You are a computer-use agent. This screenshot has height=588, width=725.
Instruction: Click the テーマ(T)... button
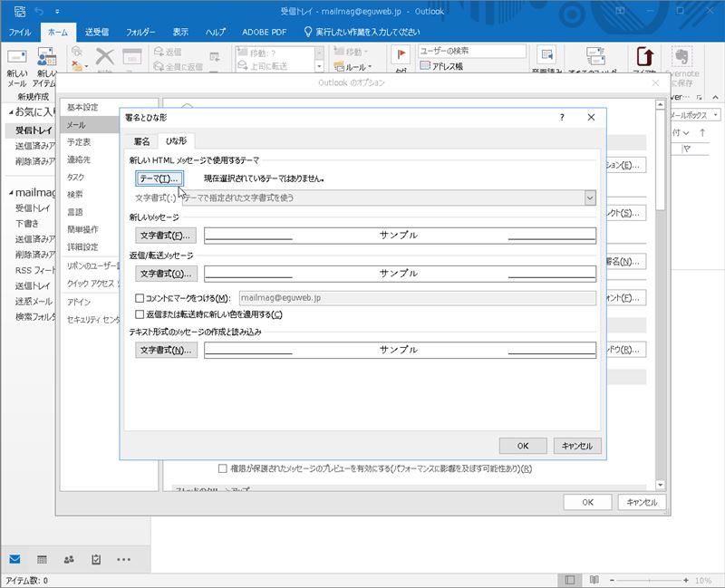[x=160, y=178]
